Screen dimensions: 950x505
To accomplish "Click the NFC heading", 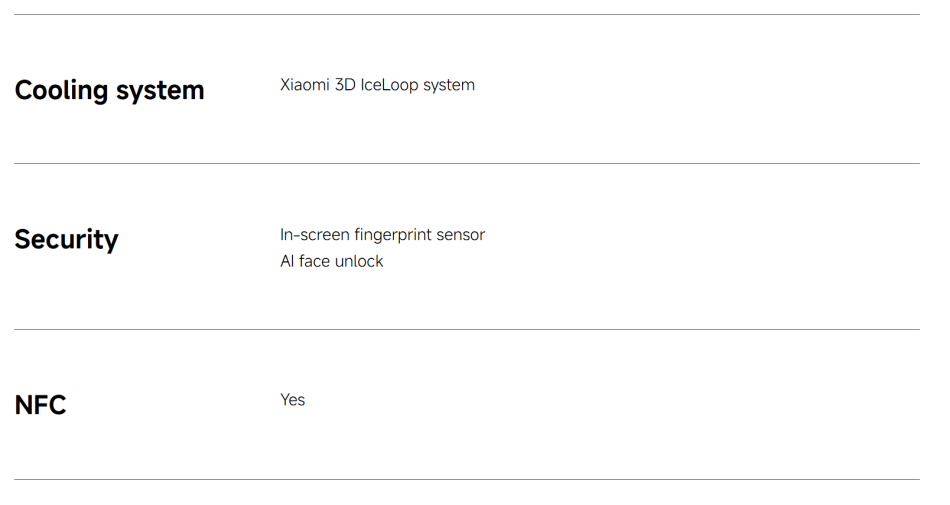I will (41, 405).
